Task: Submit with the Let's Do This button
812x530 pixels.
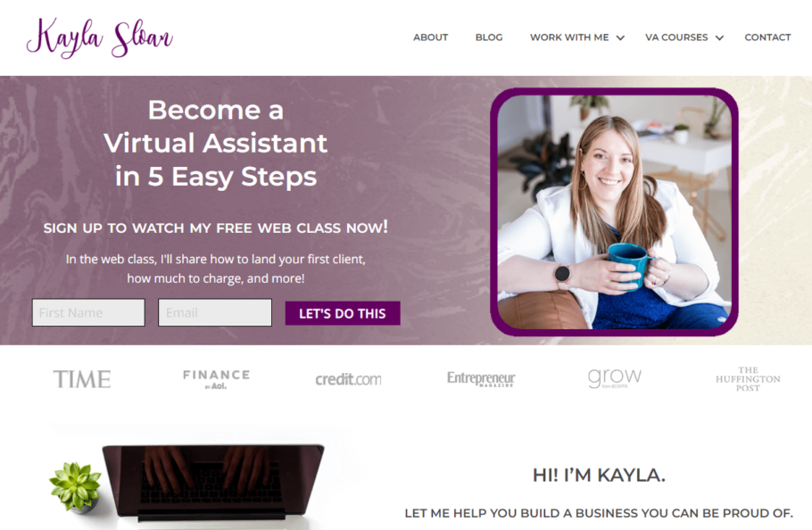Action: 343,313
